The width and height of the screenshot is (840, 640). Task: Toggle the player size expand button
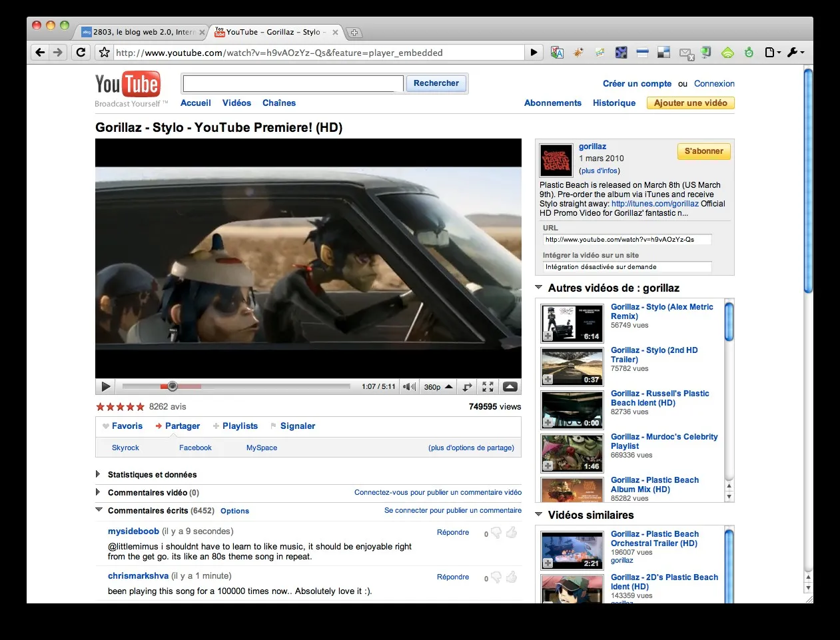pos(510,386)
